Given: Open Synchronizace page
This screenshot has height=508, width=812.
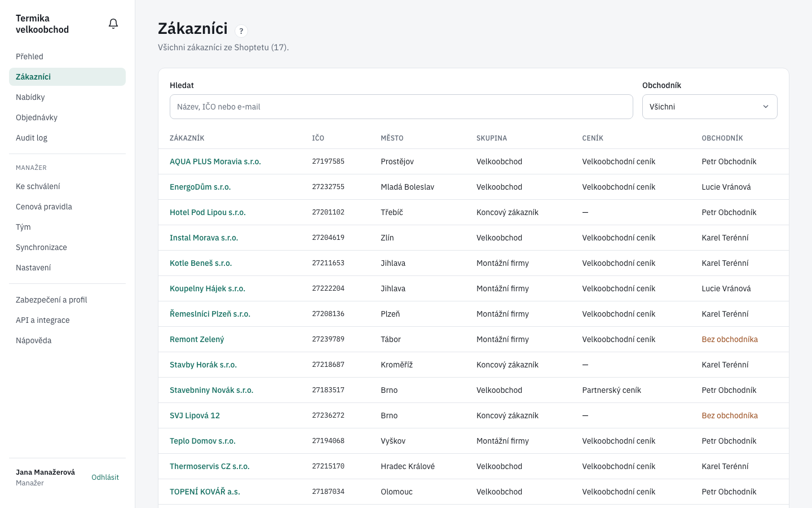Looking at the screenshot, I should (x=67, y=247).
